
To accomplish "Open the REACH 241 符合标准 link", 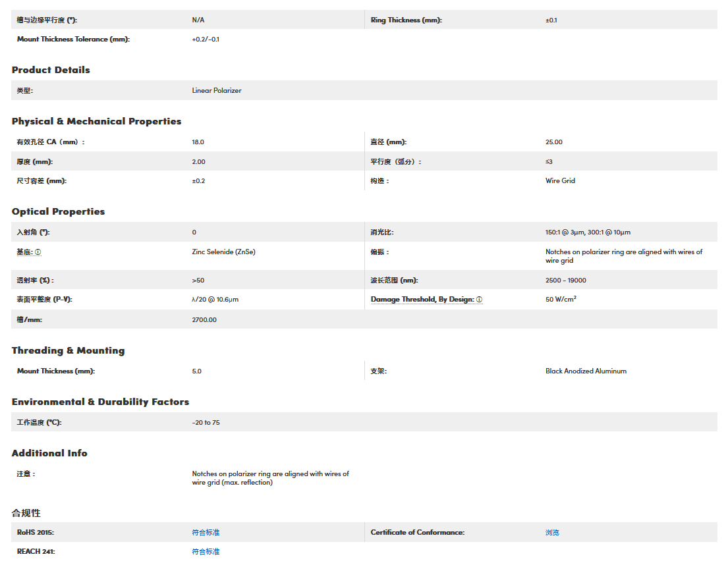I will [206, 551].
